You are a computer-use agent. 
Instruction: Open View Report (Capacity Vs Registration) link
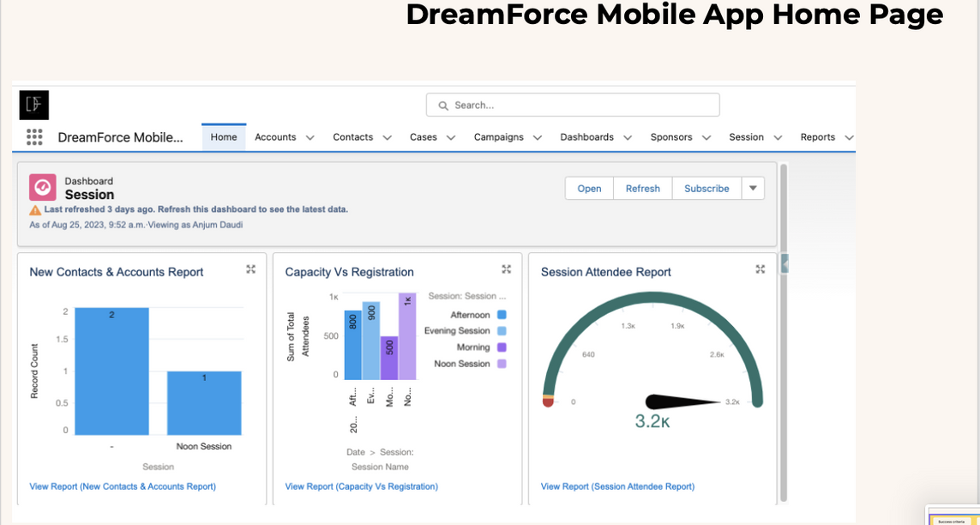[361, 486]
